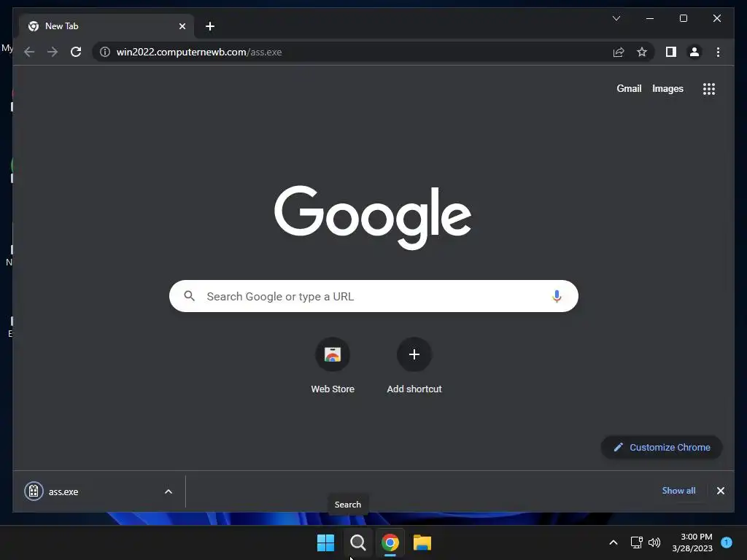
Task: Click the back navigation arrow
Action: point(29,52)
